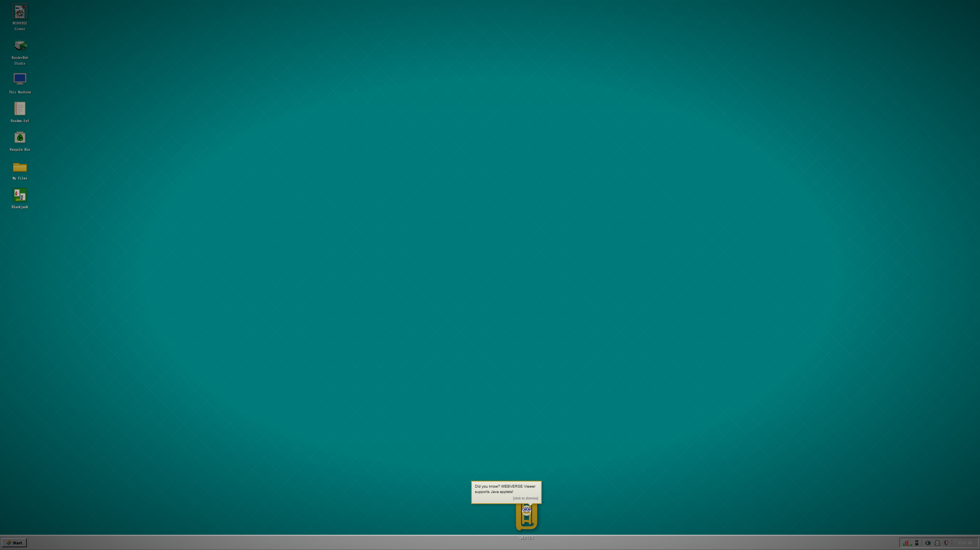Click the Start button on taskbar
Screen dimensions: 980x550
tap(15, 543)
